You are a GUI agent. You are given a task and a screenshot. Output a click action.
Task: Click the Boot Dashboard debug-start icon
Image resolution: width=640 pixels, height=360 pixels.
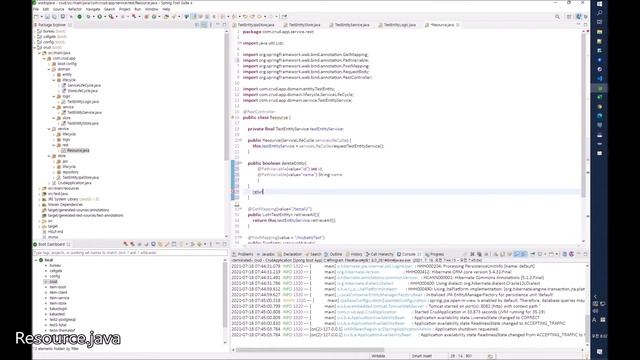click(132, 244)
